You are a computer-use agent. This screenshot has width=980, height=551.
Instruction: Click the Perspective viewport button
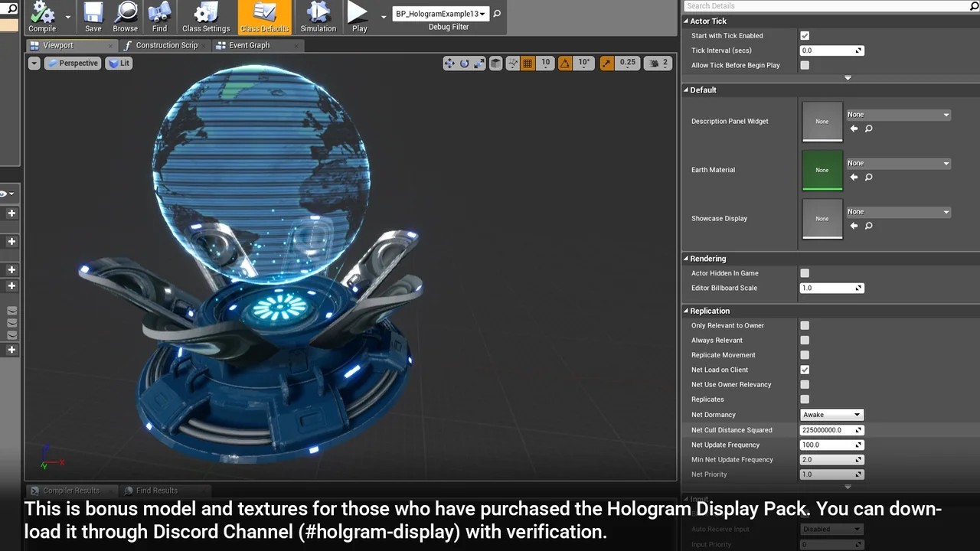(72, 63)
